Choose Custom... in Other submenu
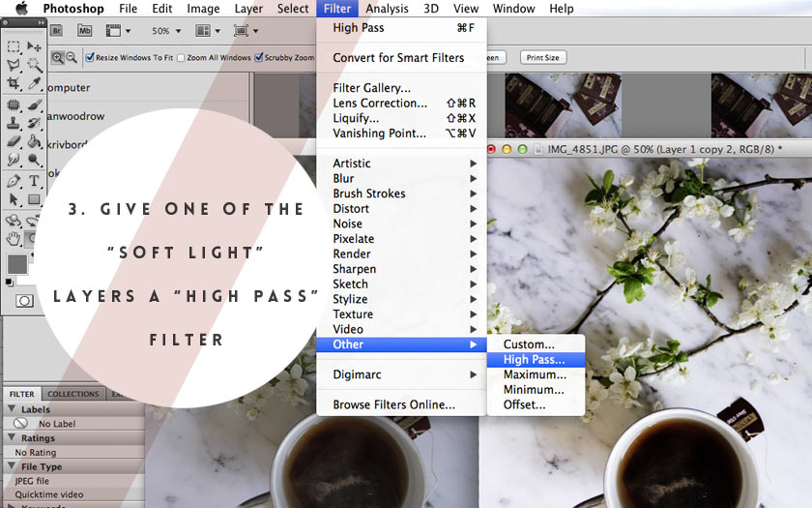Image resolution: width=812 pixels, height=508 pixels. pos(536,344)
